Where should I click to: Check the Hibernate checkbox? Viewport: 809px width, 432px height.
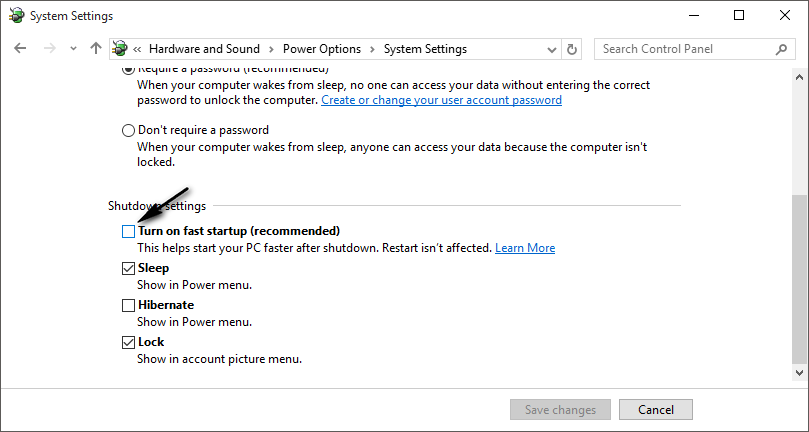[128, 305]
